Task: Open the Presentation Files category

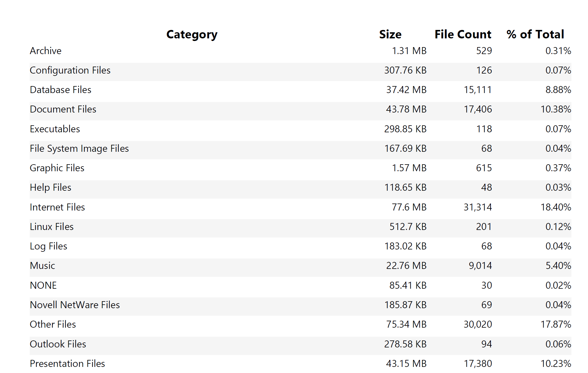Action: tap(67, 363)
